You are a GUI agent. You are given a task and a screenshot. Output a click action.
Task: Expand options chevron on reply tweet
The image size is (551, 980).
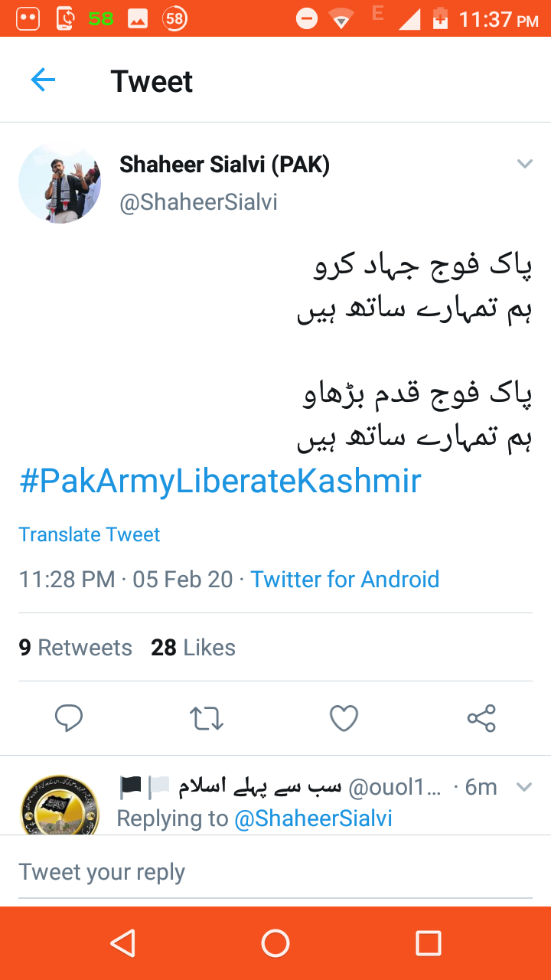[524, 787]
